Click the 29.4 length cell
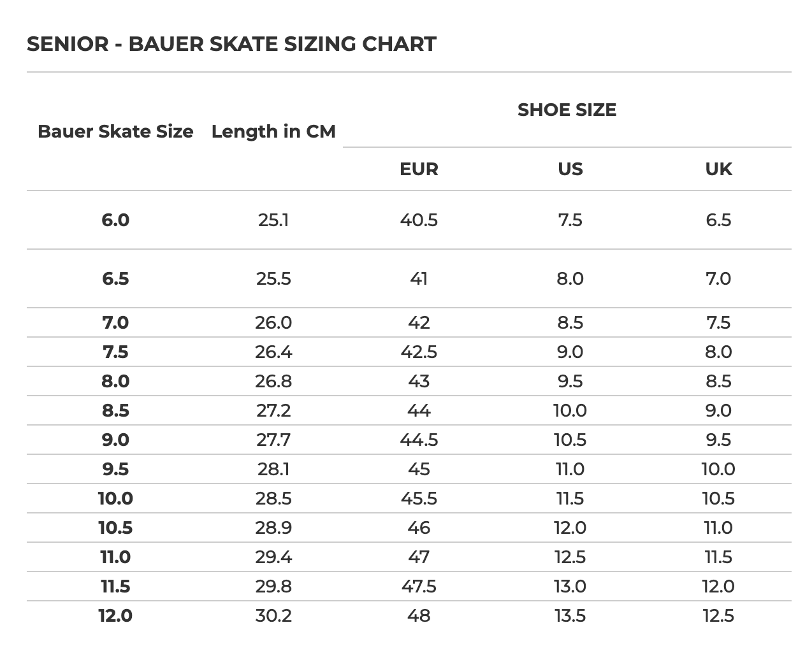 (273, 557)
